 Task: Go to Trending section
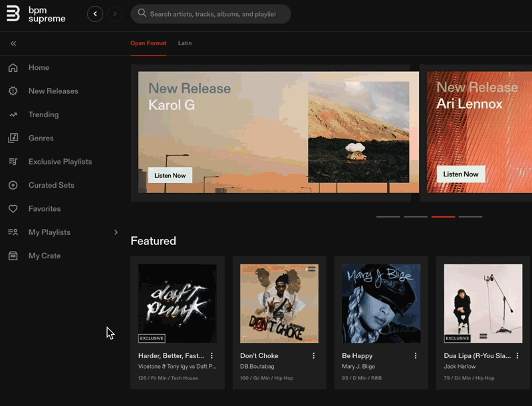click(43, 114)
